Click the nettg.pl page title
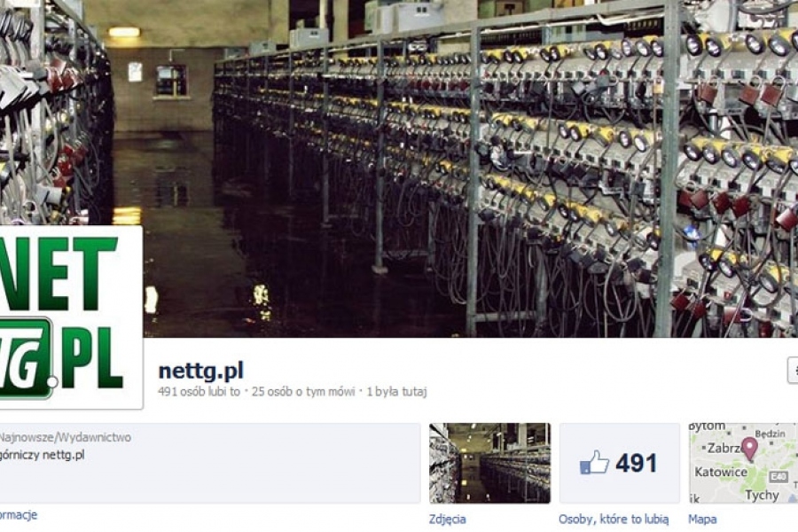The height and width of the screenshot is (532, 798). tap(201, 370)
